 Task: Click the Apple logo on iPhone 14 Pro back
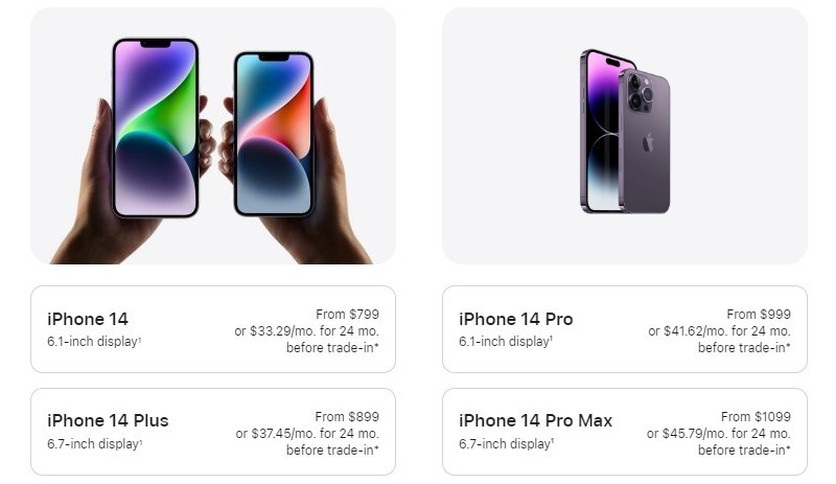[x=648, y=143]
